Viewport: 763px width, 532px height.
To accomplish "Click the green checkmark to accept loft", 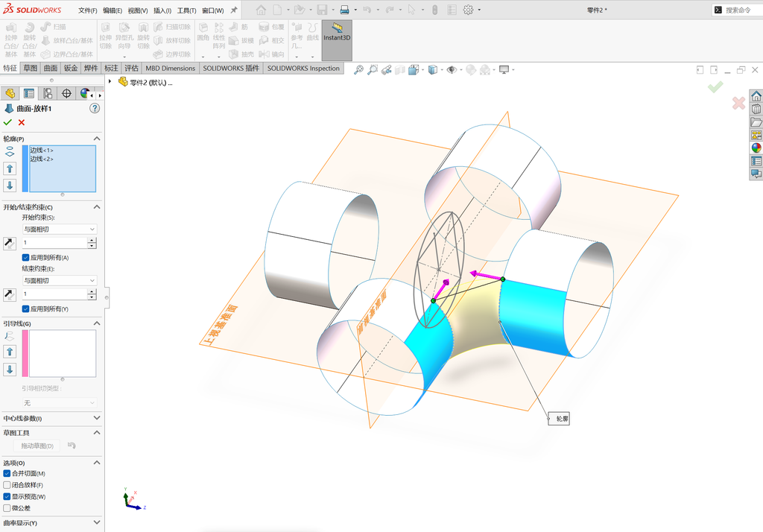I will coord(7,122).
